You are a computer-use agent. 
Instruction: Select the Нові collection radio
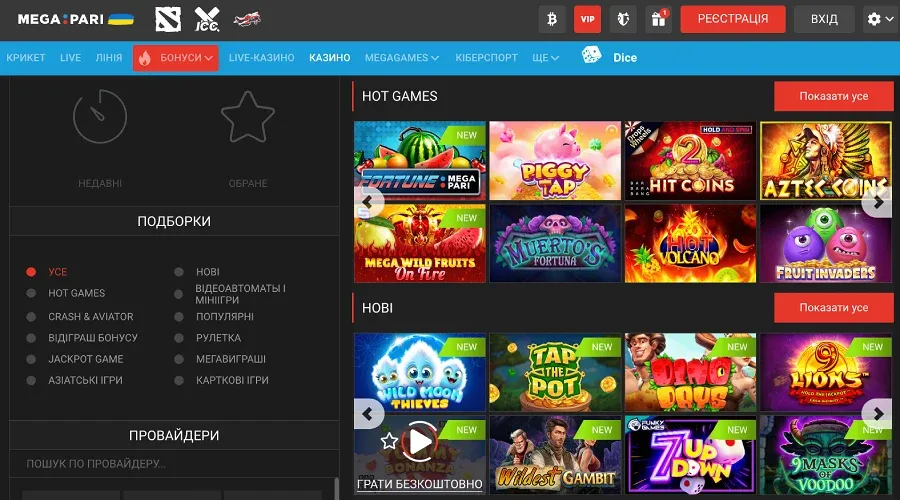[x=179, y=272]
